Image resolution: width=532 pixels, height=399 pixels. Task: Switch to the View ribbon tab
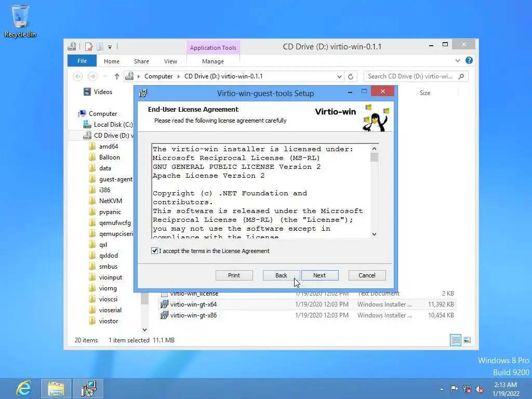point(170,61)
